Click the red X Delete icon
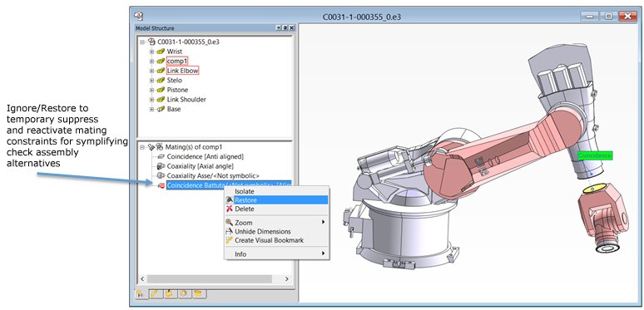644x310 pixels. tap(229, 209)
